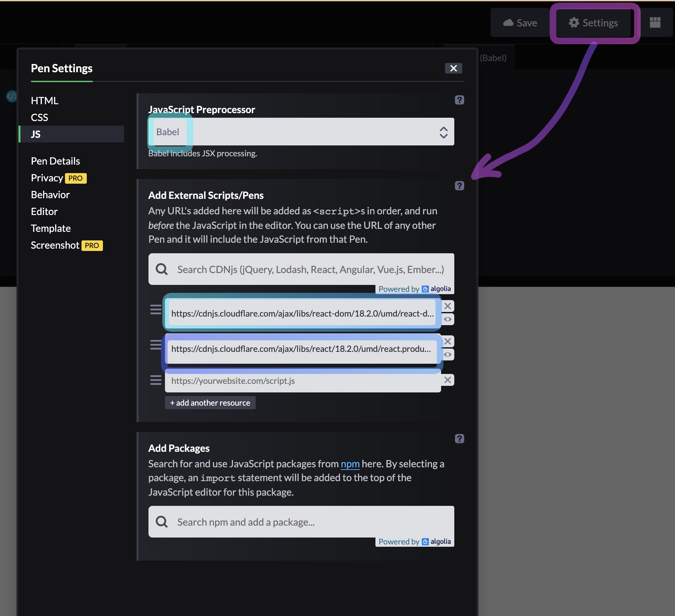The height and width of the screenshot is (616, 675).
Task: Click help icon for JavaScript Preprocessor
Action: [x=459, y=100]
